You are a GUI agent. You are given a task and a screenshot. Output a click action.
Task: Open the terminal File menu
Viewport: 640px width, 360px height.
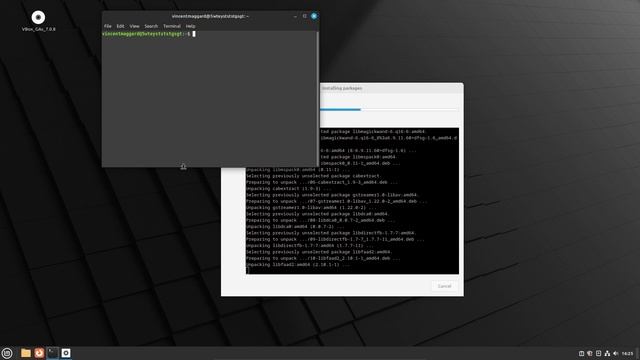click(108, 26)
